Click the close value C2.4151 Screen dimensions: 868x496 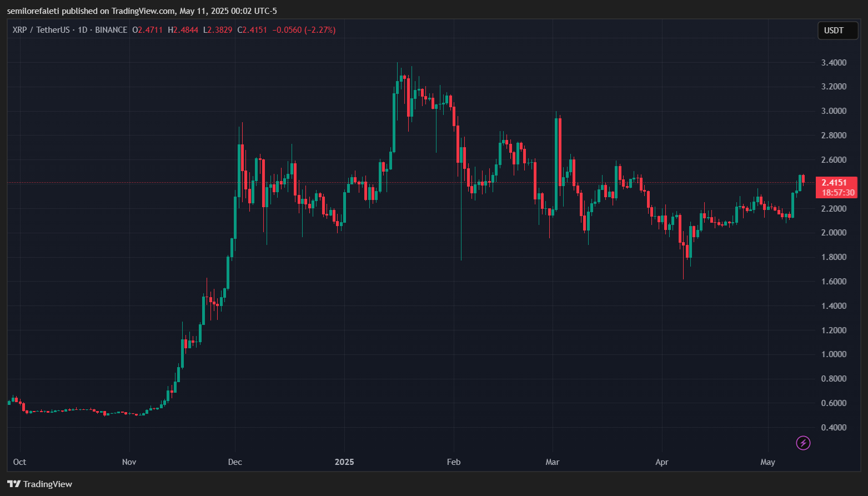(x=252, y=30)
